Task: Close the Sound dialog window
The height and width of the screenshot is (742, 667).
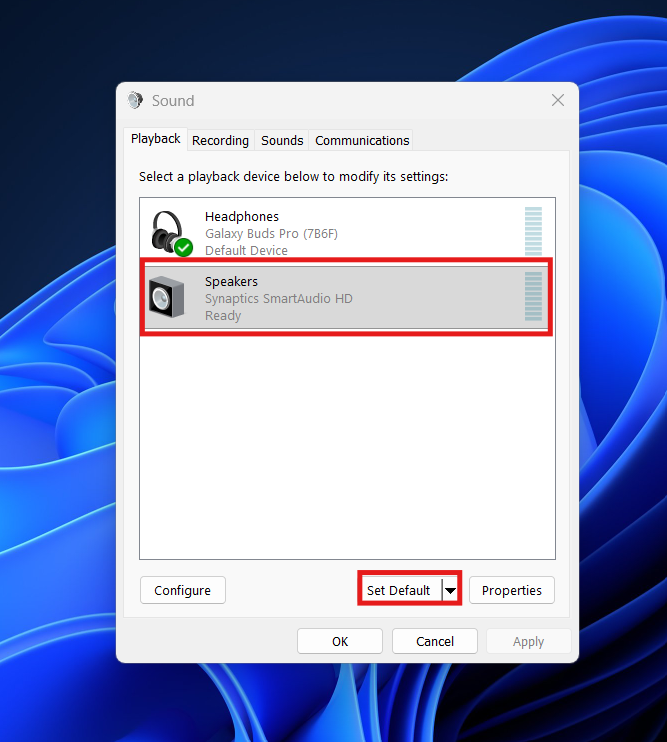Action: coord(558,100)
